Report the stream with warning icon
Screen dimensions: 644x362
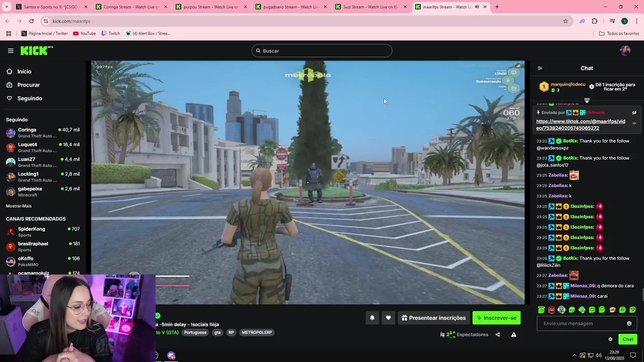pos(514,335)
